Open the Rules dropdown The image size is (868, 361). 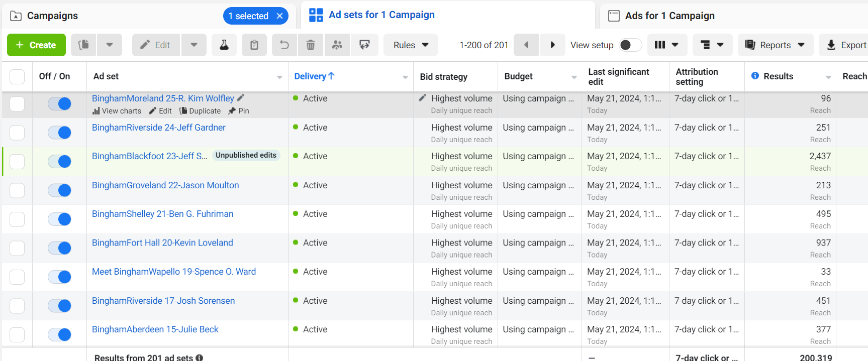tap(410, 45)
